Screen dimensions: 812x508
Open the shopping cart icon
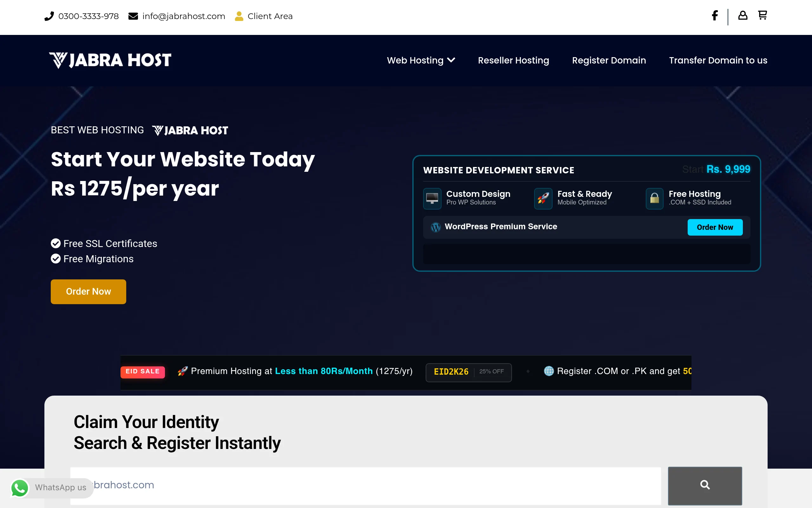pyautogui.click(x=762, y=15)
